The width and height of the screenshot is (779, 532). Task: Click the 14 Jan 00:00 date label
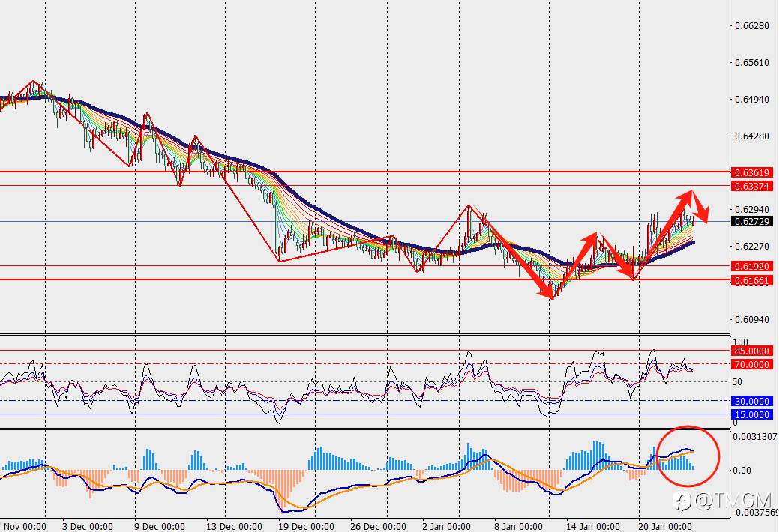pos(593,526)
